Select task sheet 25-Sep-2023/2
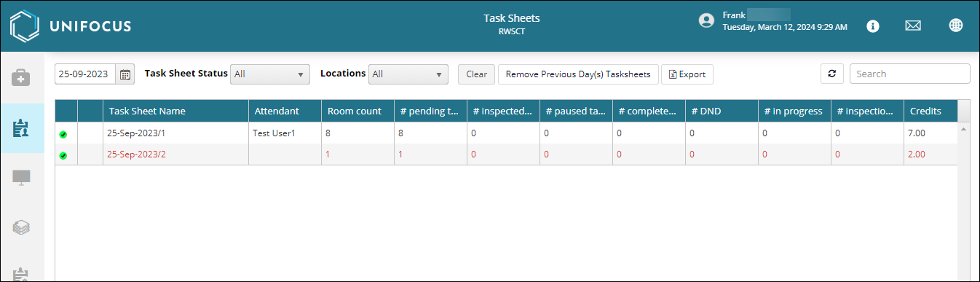This screenshot has width=980, height=282. [136, 154]
